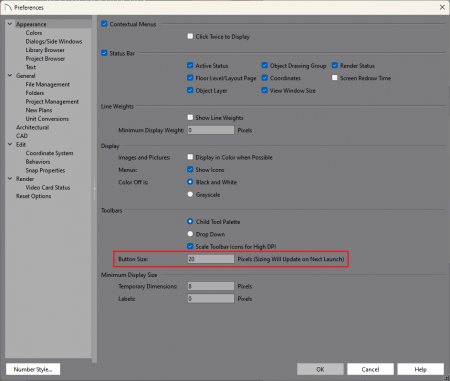Screen dimensions: 450x381
Task: Collapse the Edit tree node
Action: click(10, 144)
